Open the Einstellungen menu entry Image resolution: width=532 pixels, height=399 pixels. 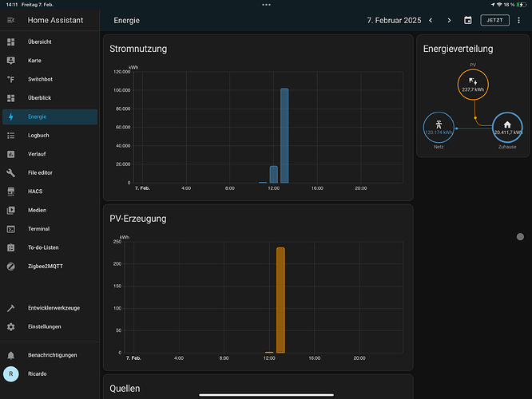50,326
